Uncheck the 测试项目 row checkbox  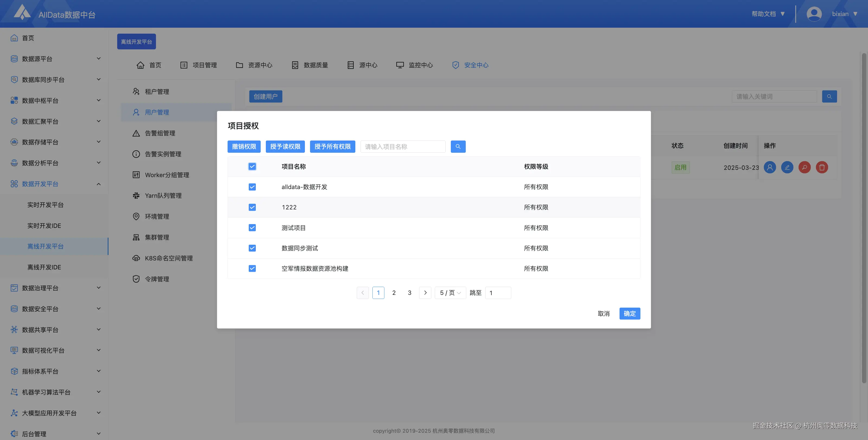[252, 228]
